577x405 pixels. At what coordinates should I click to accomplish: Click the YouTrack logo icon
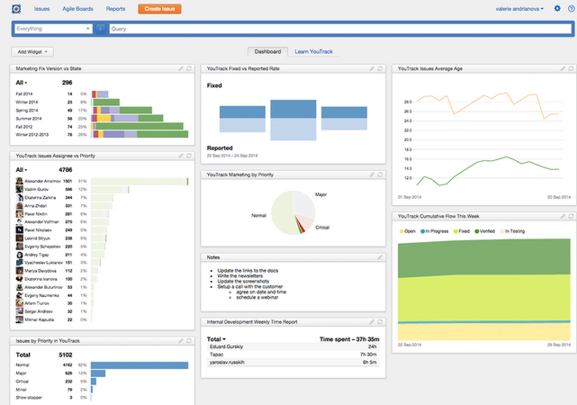pos(16,8)
